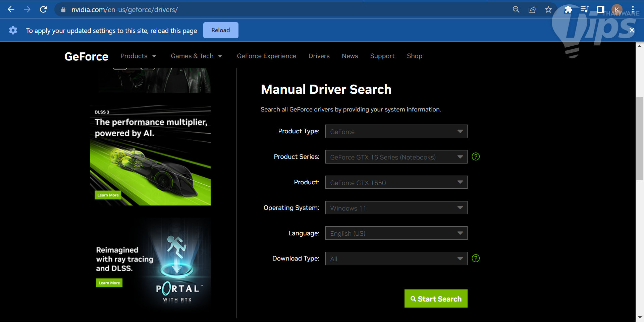Open the Product Type dropdown
The image size is (644, 322).
[x=396, y=131]
